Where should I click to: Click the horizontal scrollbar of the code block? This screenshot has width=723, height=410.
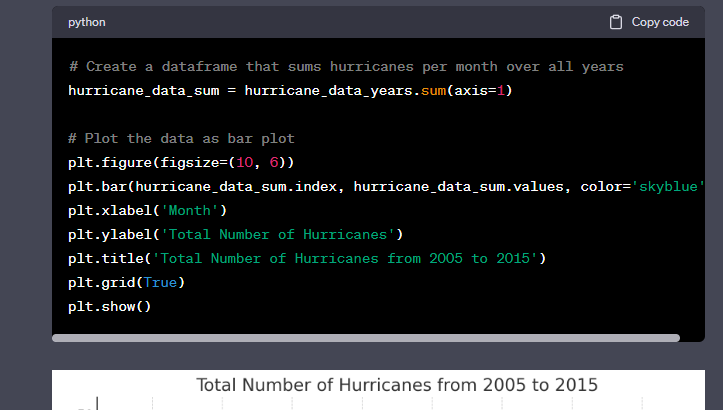(x=366, y=338)
